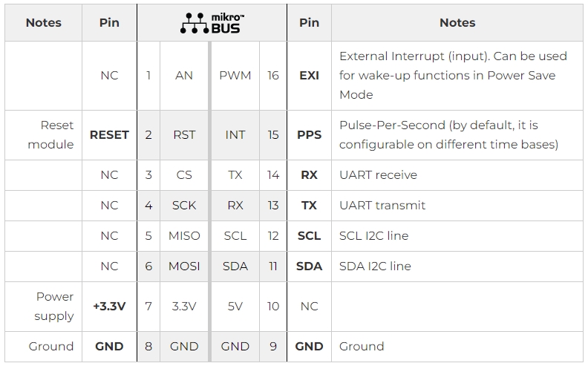Click the SDA I2C line note
This screenshot has height=366, width=588.
pyautogui.click(x=375, y=267)
